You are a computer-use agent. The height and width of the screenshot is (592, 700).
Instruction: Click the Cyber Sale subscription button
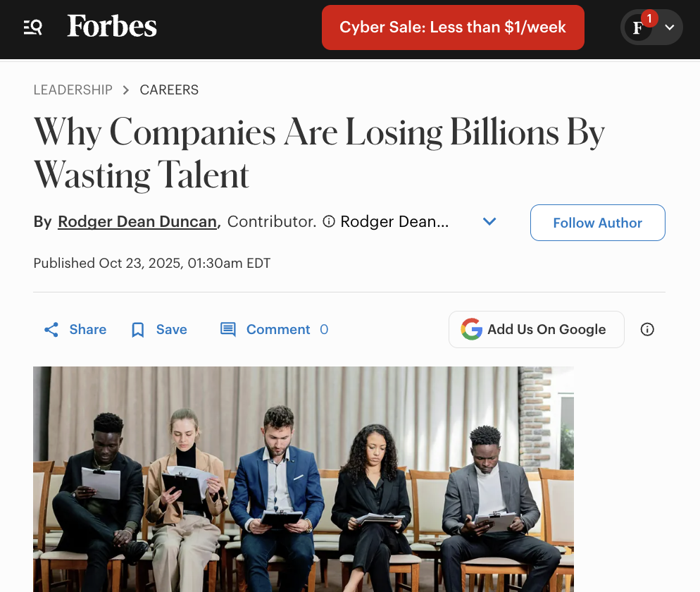point(452,27)
